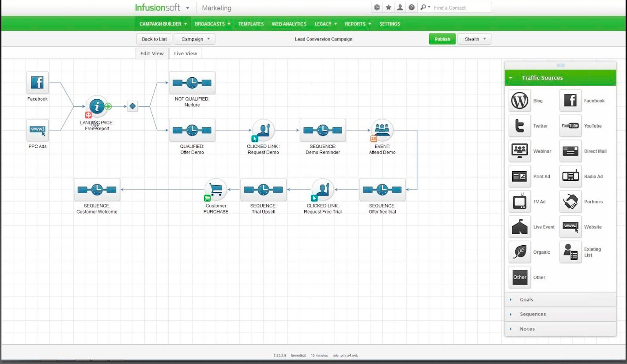Select the Clicked Link Request Demo goal
Image resolution: width=627 pixels, height=364 pixels.
(263, 130)
